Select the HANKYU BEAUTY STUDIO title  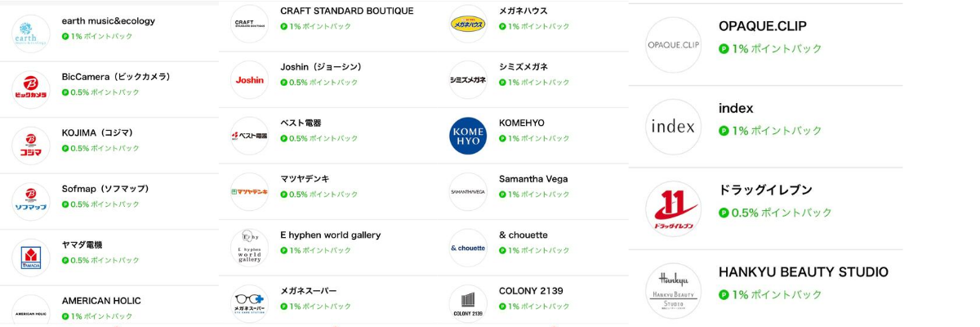tap(804, 272)
